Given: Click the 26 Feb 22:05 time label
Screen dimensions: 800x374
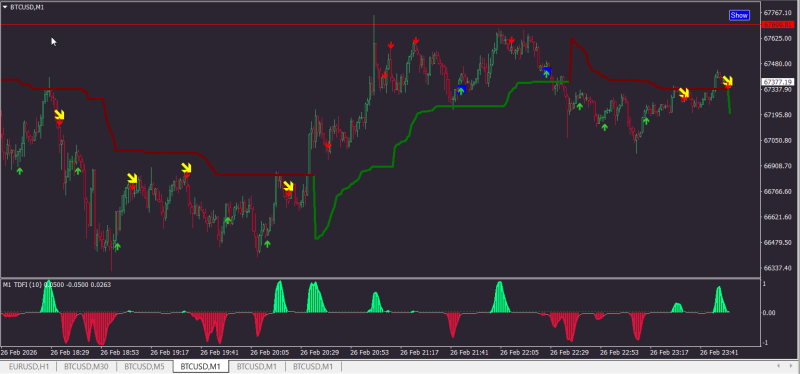Looking at the screenshot, I should pyautogui.click(x=520, y=352).
